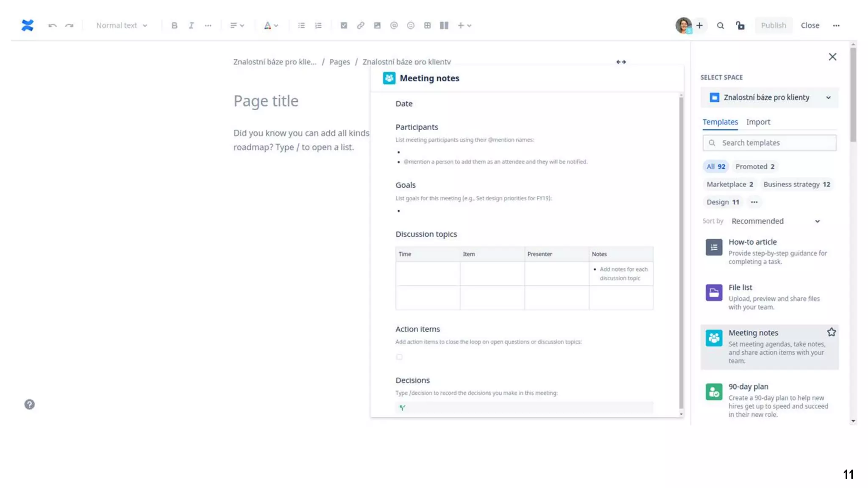The width and height of the screenshot is (868, 488).
Task: Click the emoji icon in toolbar
Action: (410, 25)
